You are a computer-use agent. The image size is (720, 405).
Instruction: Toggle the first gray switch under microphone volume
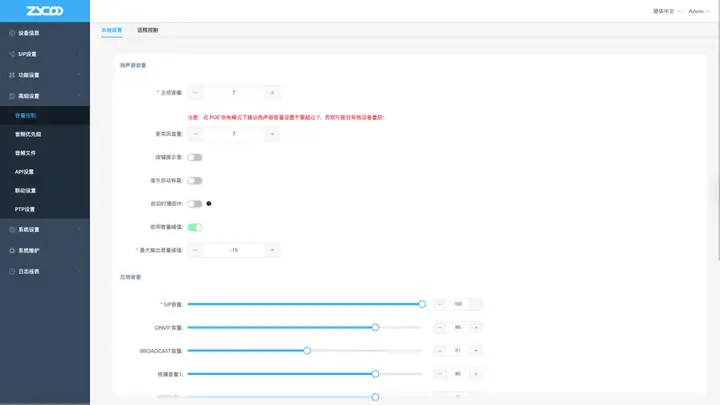(x=195, y=158)
